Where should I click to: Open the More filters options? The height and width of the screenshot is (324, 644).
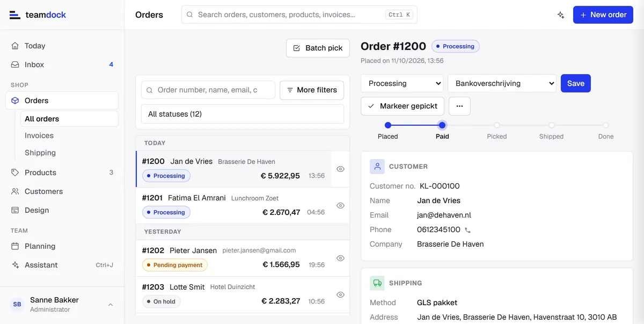[312, 90]
